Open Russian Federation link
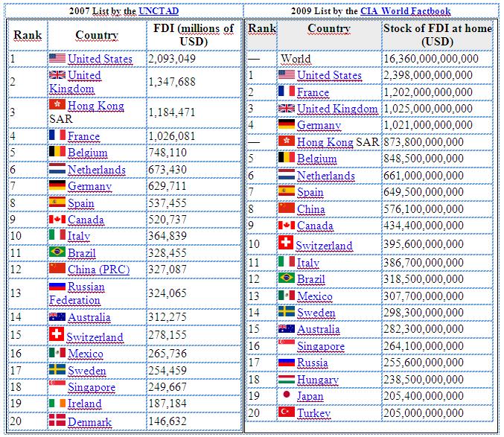 (x=77, y=293)
